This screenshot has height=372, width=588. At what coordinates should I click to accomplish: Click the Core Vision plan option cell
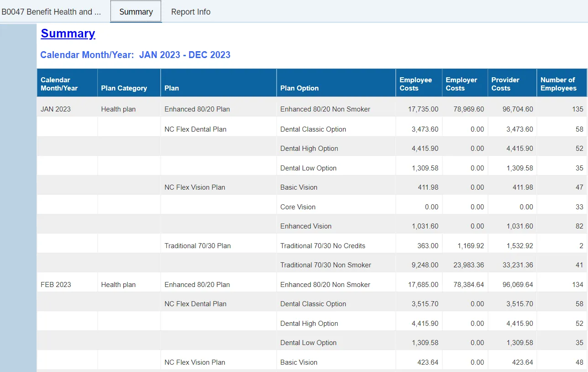tap(298, 207)
